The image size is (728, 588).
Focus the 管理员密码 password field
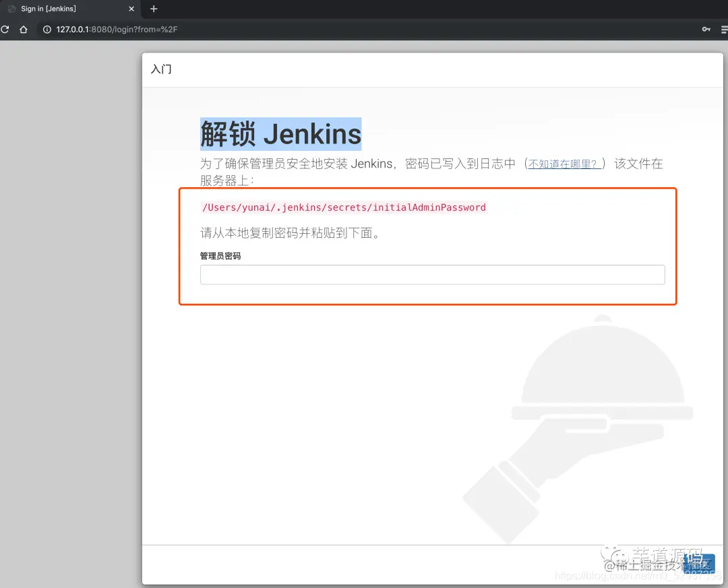tap(432, 275)
